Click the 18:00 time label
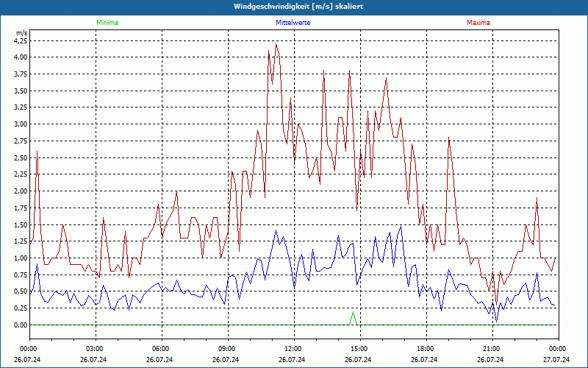The height and width of the screenshot is (368, 588). (426, 349)
